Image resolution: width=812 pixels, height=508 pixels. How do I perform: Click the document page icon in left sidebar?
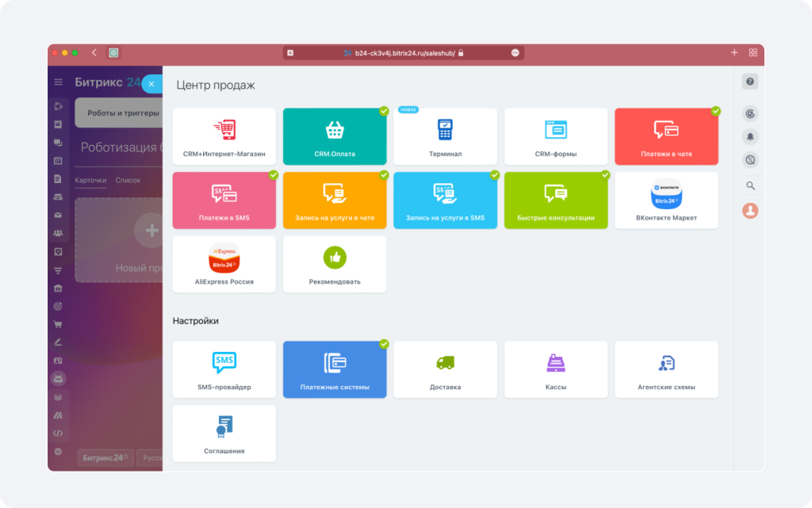tap(58, 179)
